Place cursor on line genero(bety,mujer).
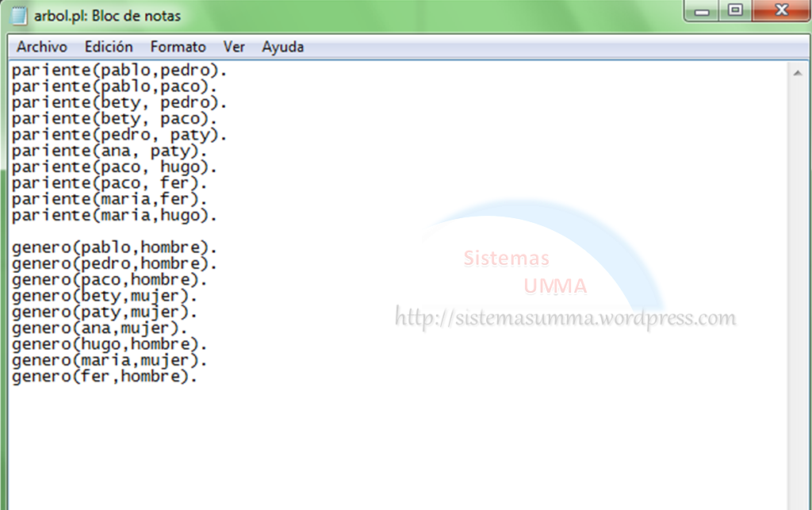The image size is (812, 510). (x=104, y=297)
